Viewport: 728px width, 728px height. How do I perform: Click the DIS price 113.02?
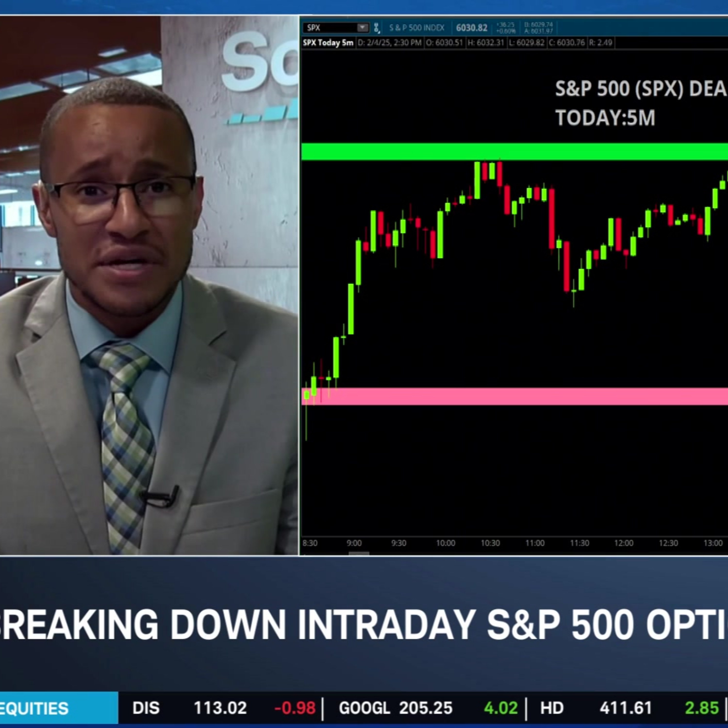pyautogui.click(x=220, y=708)
